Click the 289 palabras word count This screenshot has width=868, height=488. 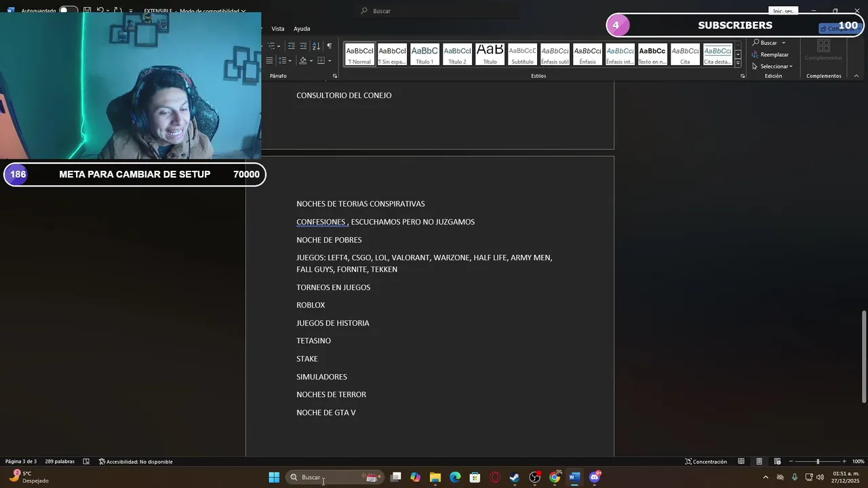coord(60,462)
